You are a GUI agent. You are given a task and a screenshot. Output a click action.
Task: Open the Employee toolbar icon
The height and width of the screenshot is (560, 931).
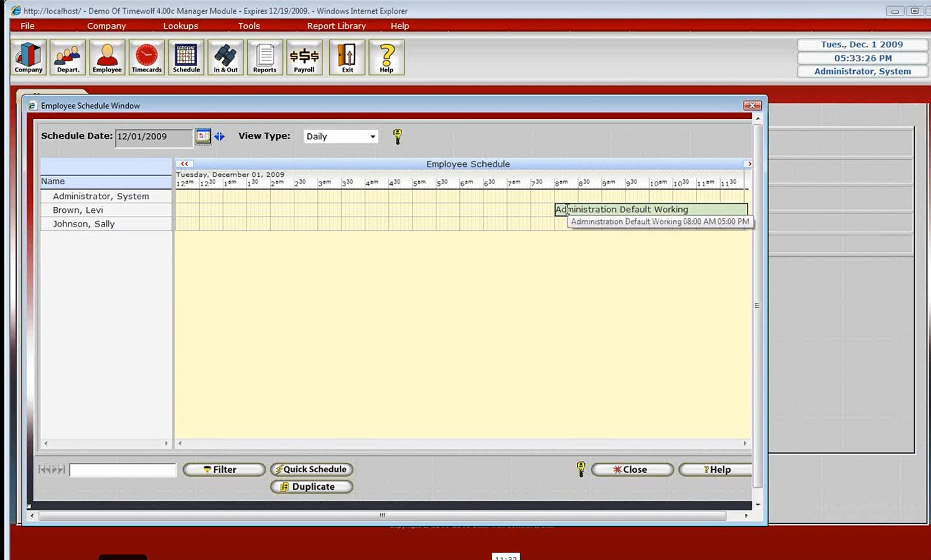(x=107, y=57)
